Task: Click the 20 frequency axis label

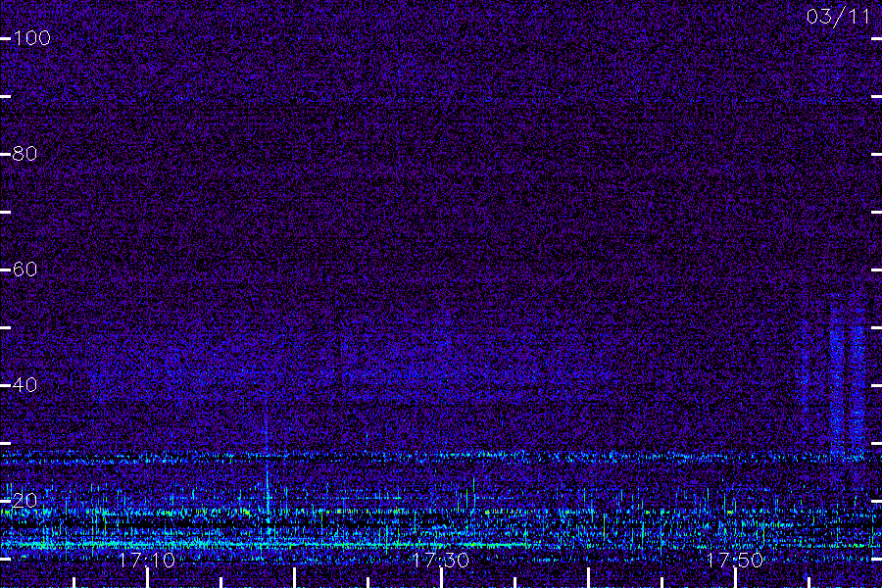Action: click(x=24, y=500)
